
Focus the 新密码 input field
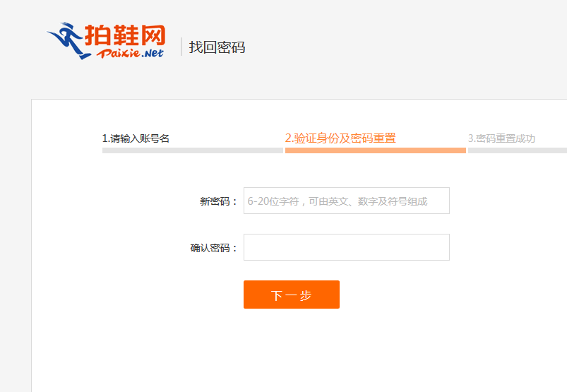pyautogui.click(x=347, y=201)
